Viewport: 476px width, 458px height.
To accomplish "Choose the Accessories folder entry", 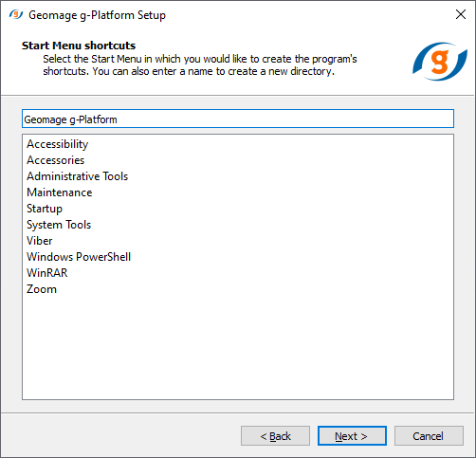I will point(56,160).
